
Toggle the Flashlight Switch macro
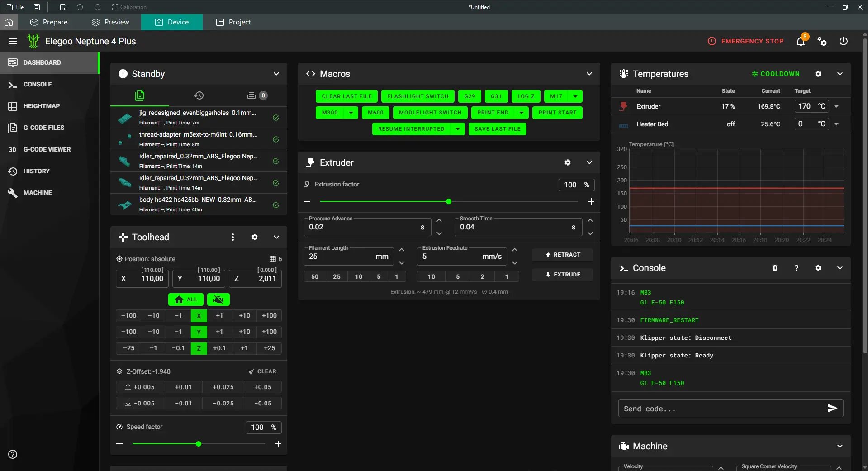(417, 96)
